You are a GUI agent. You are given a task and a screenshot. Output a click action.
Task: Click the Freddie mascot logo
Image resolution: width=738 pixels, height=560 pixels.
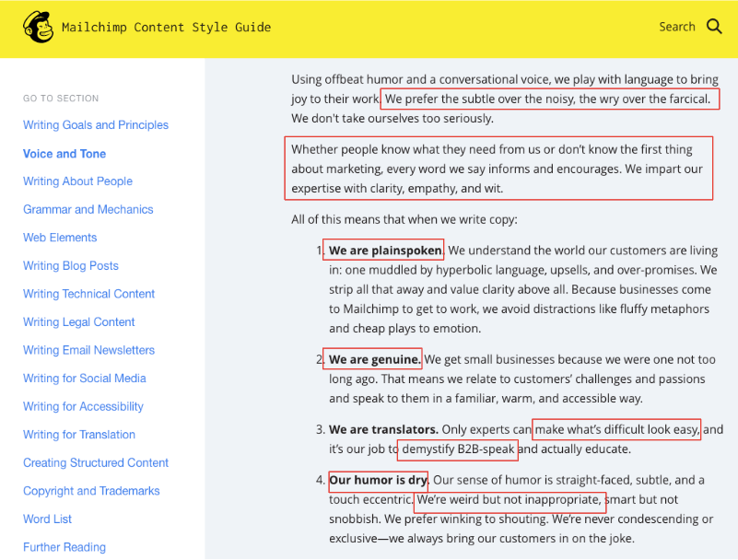tap(38, 27)
